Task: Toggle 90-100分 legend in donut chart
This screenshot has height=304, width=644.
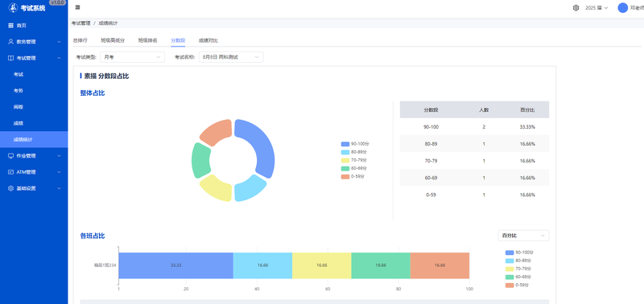Action: [355, 144]
